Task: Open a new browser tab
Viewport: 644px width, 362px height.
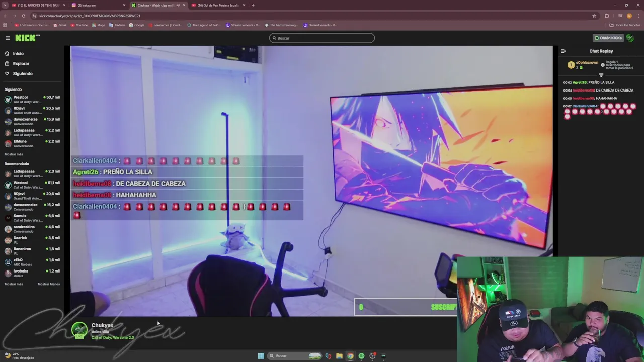Action: click(x=253, y=5)
